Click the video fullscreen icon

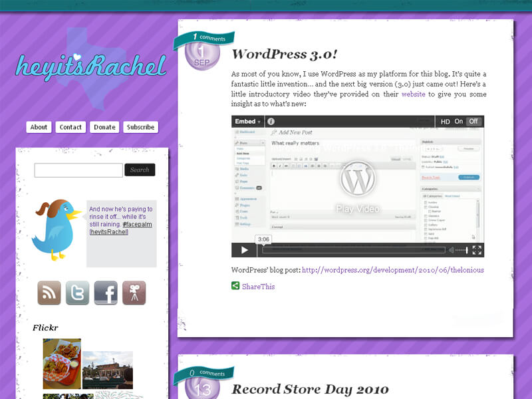[x=477, y=250]
